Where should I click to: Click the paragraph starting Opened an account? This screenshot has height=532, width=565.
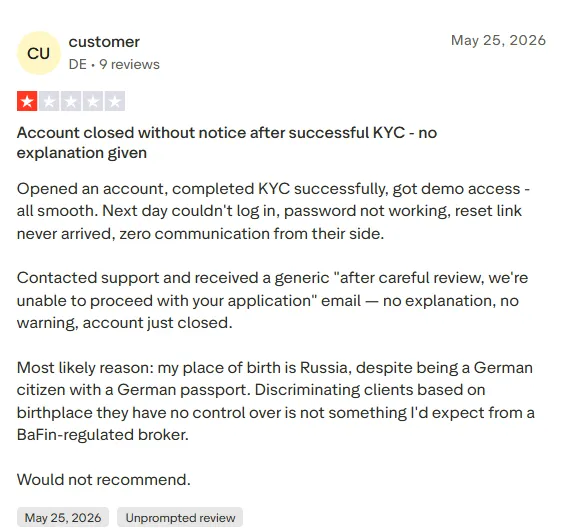(x=273, y=211)
